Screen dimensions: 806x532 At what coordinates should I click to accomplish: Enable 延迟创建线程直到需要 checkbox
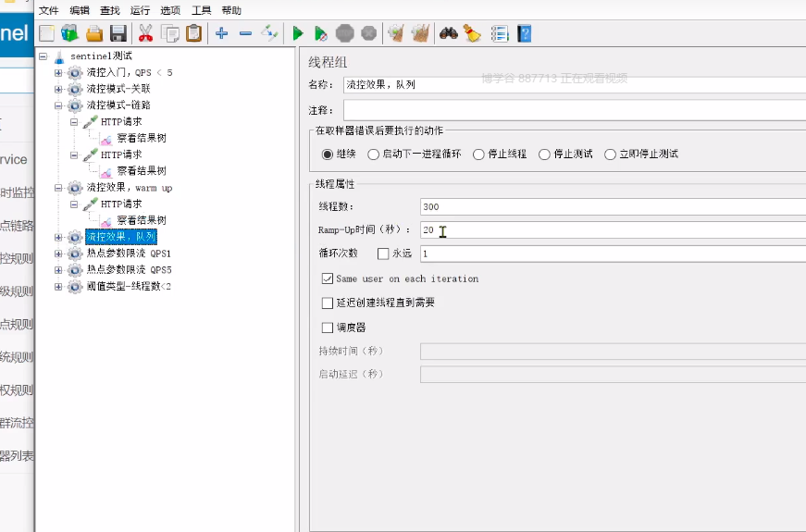[x=328, y=303]
